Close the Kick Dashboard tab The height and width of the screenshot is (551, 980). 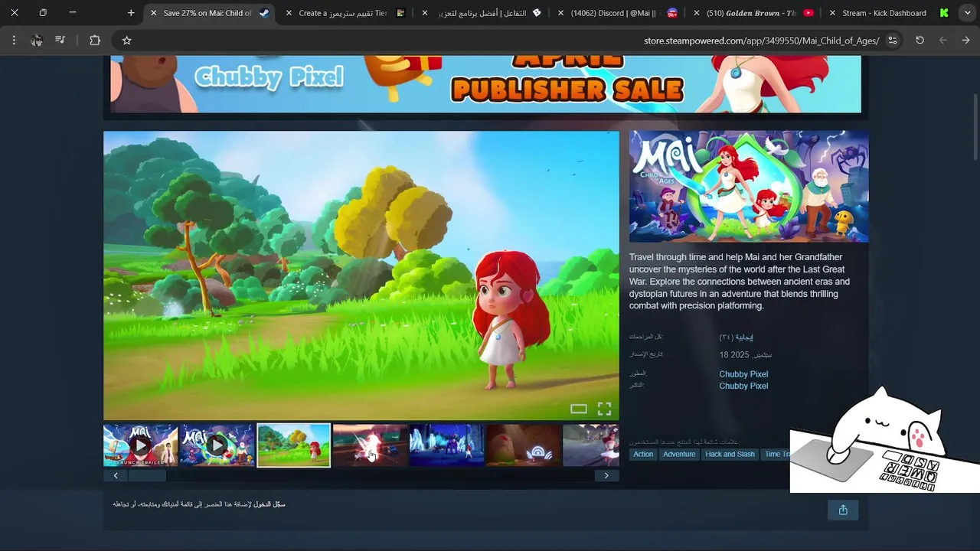(832, 13)
